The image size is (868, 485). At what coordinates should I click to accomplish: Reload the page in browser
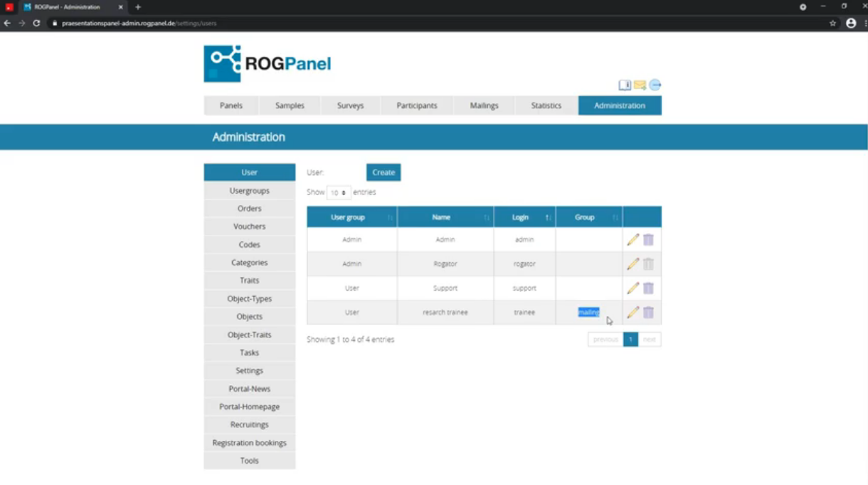36,23
